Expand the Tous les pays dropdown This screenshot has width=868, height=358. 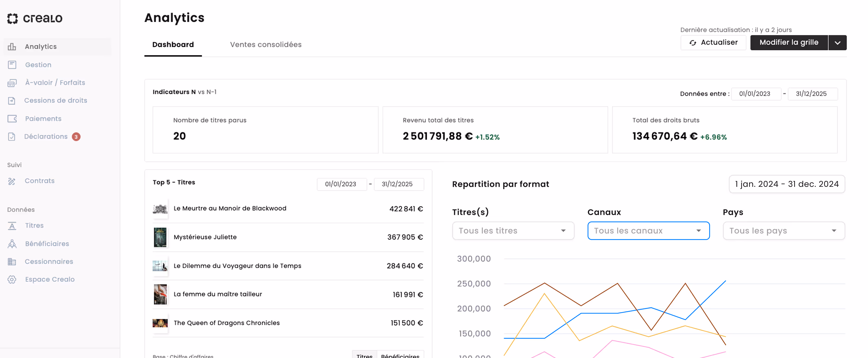click(783, 231)
